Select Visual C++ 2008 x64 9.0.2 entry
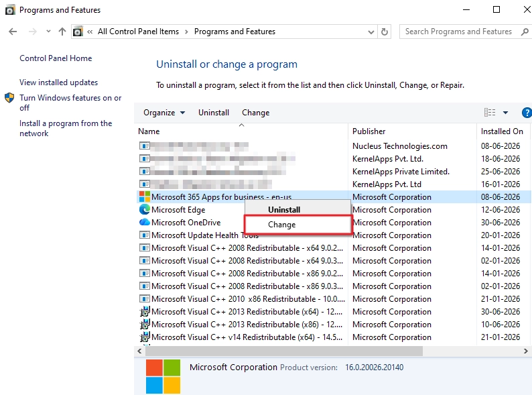This screenshot has width=532, height=395. [247, 248]
